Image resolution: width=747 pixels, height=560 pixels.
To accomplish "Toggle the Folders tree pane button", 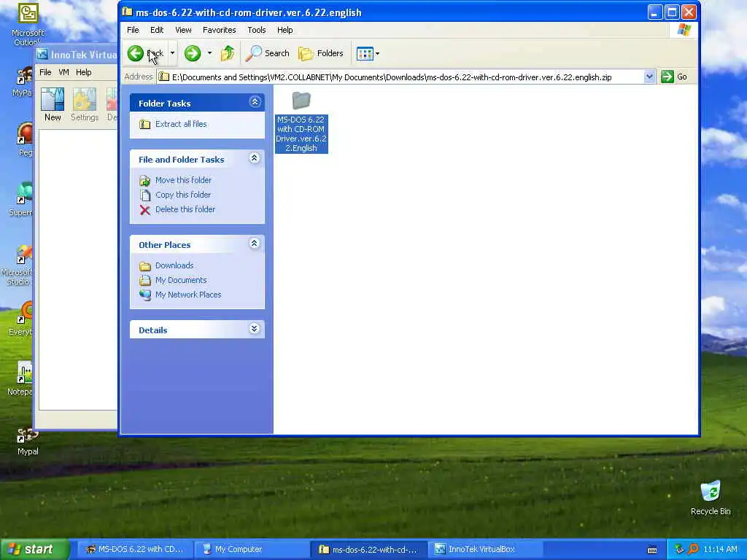I will [321, 53].
